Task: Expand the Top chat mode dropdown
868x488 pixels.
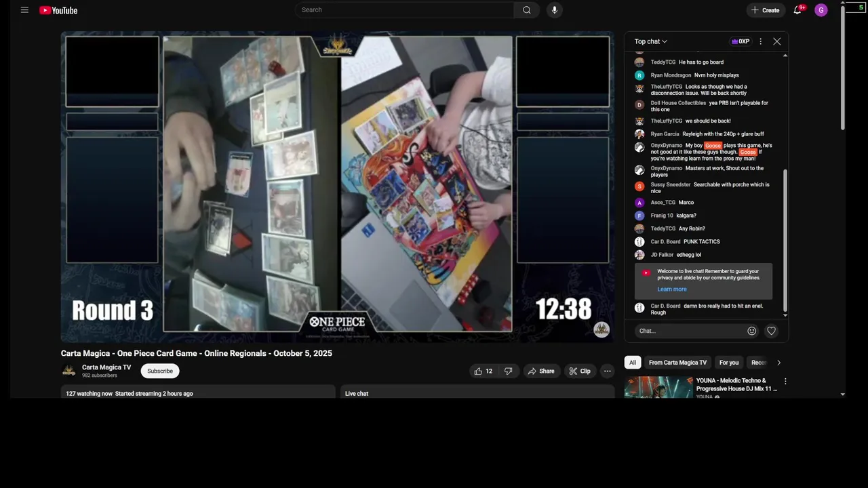Action: pos(650,41)
